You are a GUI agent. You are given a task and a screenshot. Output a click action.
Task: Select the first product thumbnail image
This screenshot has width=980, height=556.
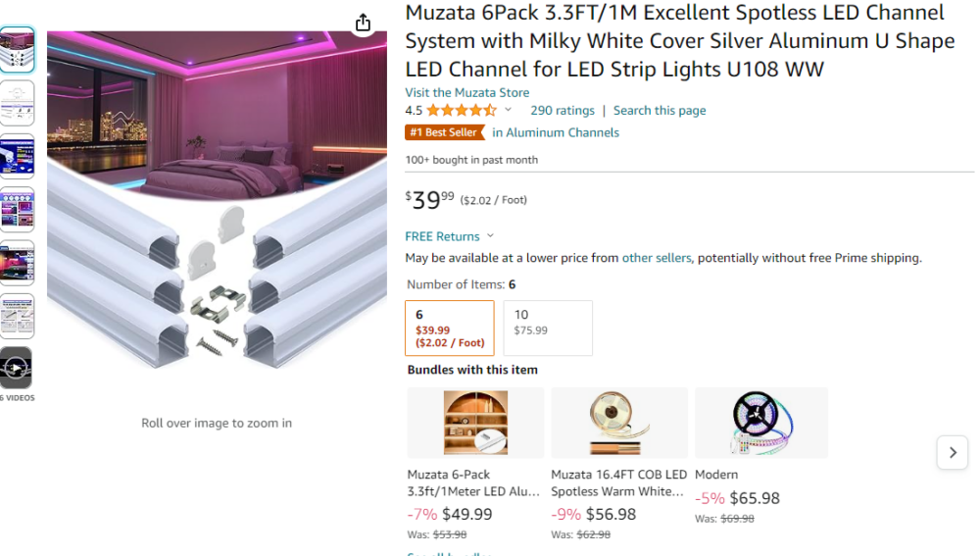click(17, 50)
